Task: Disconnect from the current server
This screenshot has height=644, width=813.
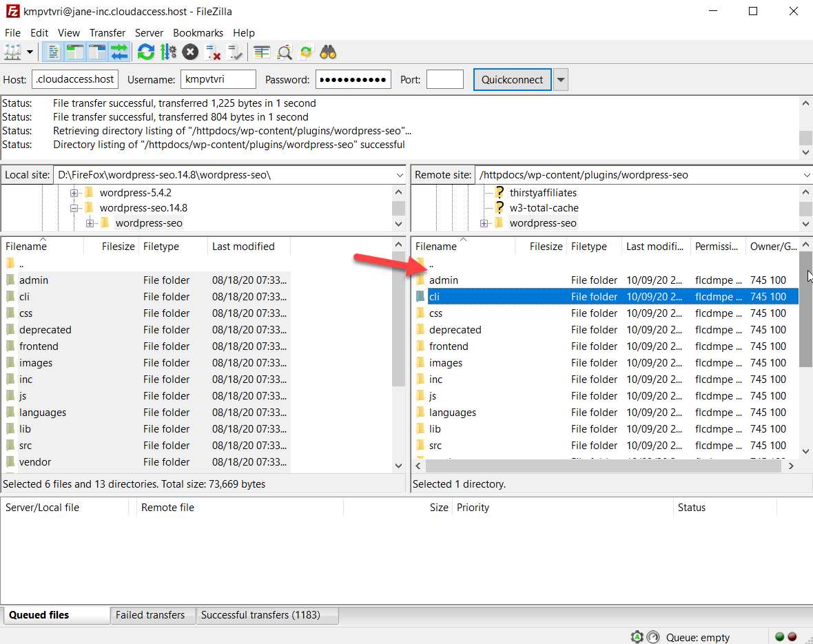Action: [x=213, y=52]
